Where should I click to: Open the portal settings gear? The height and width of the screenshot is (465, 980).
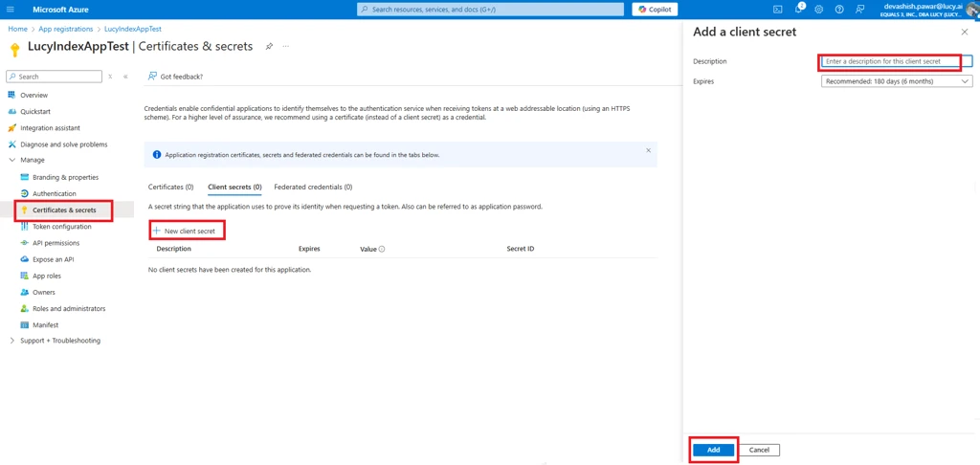818,10
